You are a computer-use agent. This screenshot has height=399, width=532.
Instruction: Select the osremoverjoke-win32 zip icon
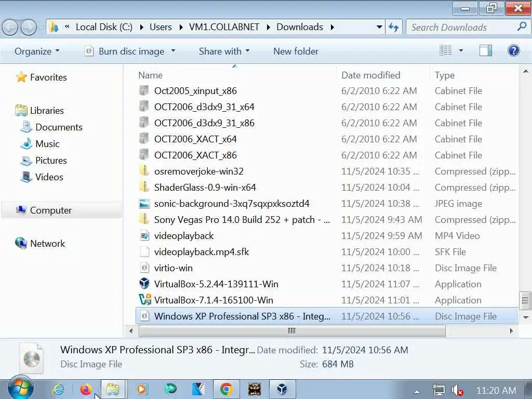144,171
